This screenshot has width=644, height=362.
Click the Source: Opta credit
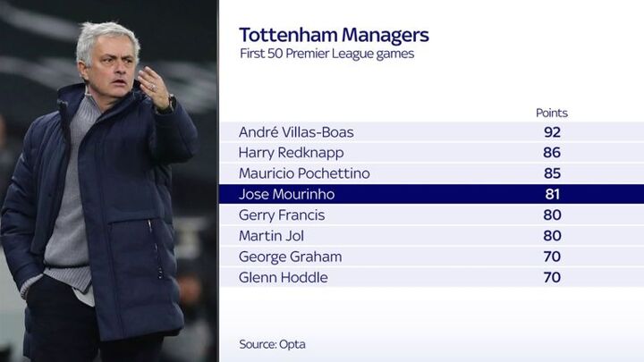click(272, 344)
